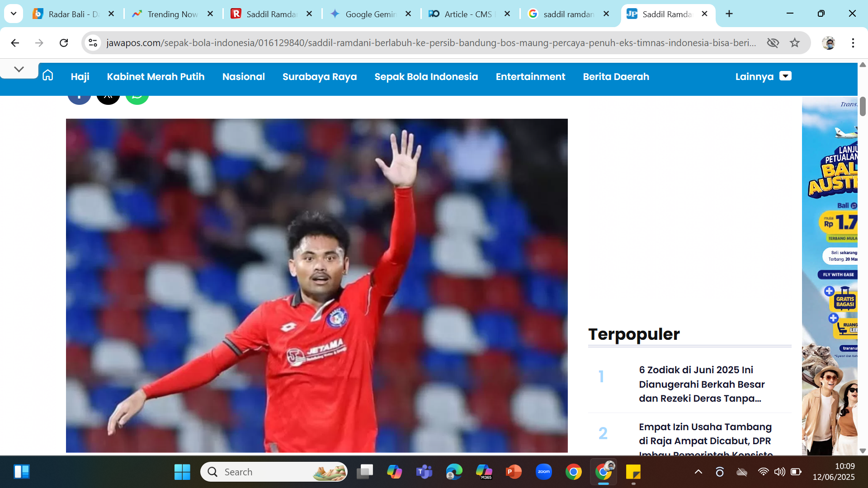The width and height of the screenshot is (868, 488).
Task: Click the third-party cookies eye icon
Action: [x=773, y=43]
